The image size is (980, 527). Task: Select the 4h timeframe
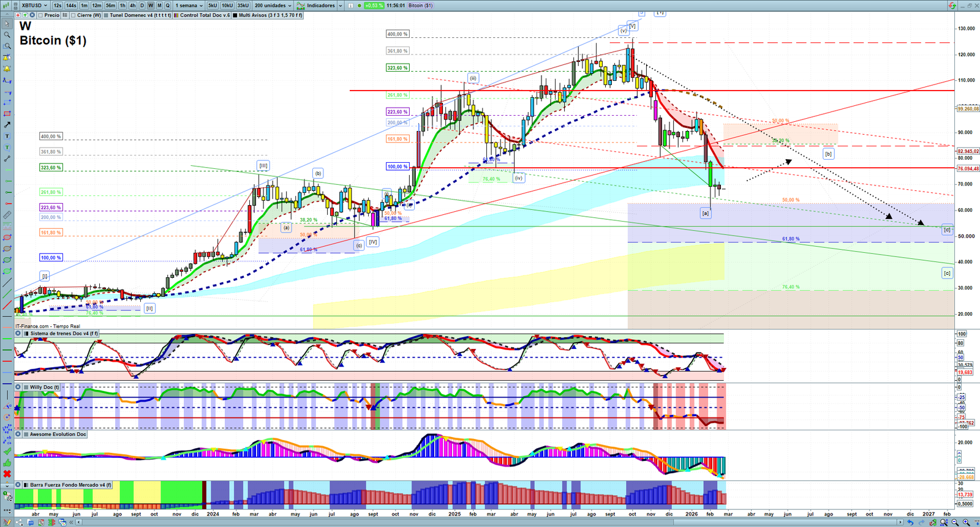[x=132, y=6]
